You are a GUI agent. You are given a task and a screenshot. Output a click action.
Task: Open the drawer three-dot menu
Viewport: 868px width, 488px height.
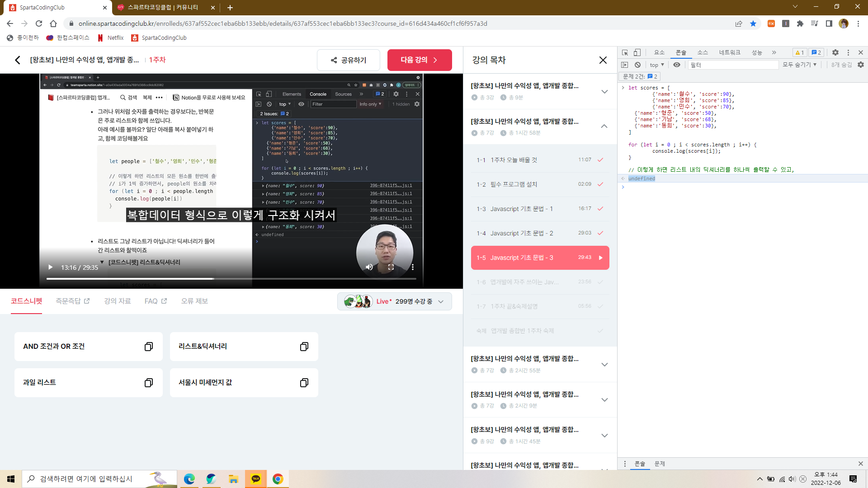coord(625,464)
